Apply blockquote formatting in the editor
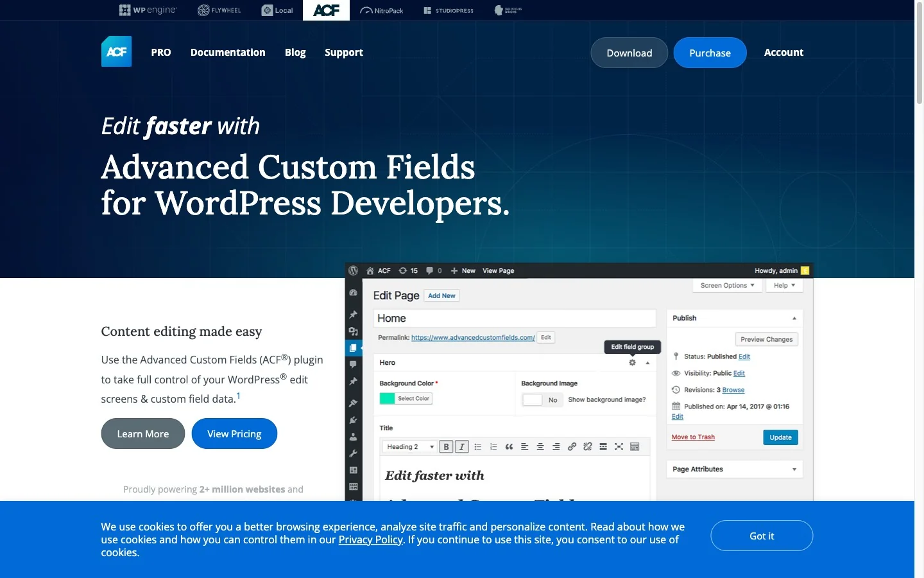The image size is (924, 578). point(509,447)
